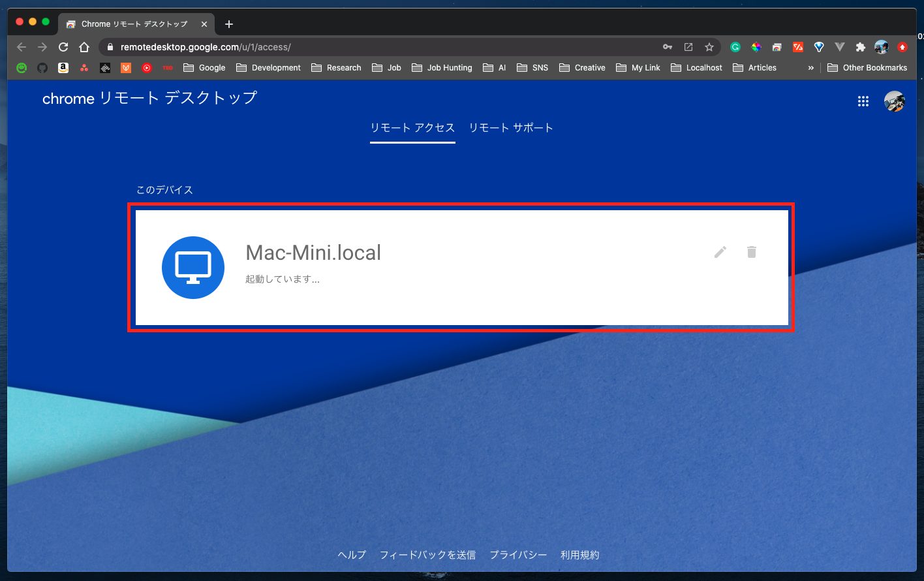
Task: Expand the Google bookmarks folder
Action: point(204,67)
